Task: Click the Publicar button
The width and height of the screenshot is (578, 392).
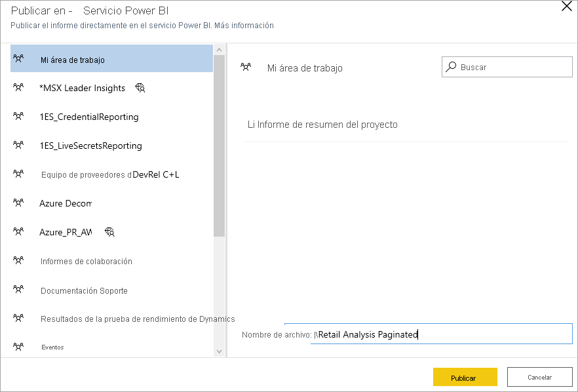Action: click(x=465, y=377)
